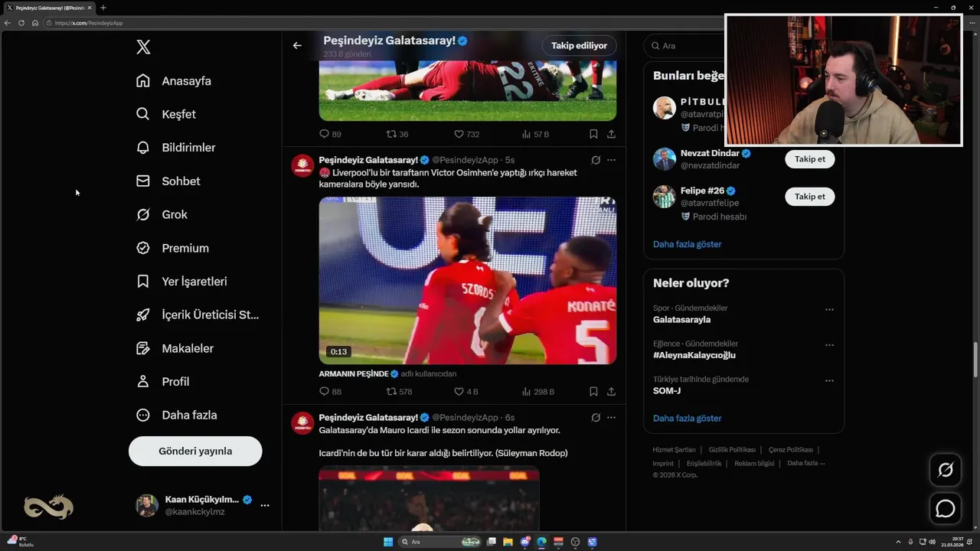
Task: Open options for the #AleynaKalaycıoğlu trend
Action: [829, 345]
